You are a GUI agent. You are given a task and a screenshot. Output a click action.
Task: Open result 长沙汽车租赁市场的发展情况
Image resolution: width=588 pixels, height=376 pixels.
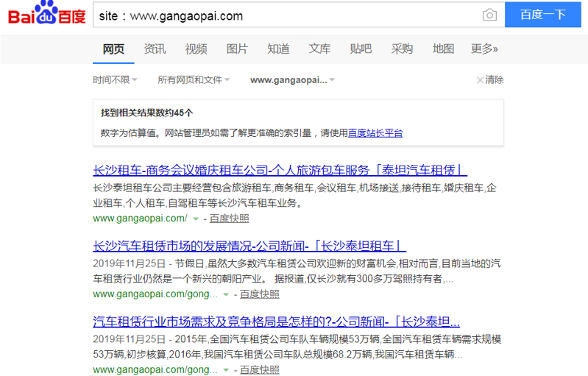249,246
